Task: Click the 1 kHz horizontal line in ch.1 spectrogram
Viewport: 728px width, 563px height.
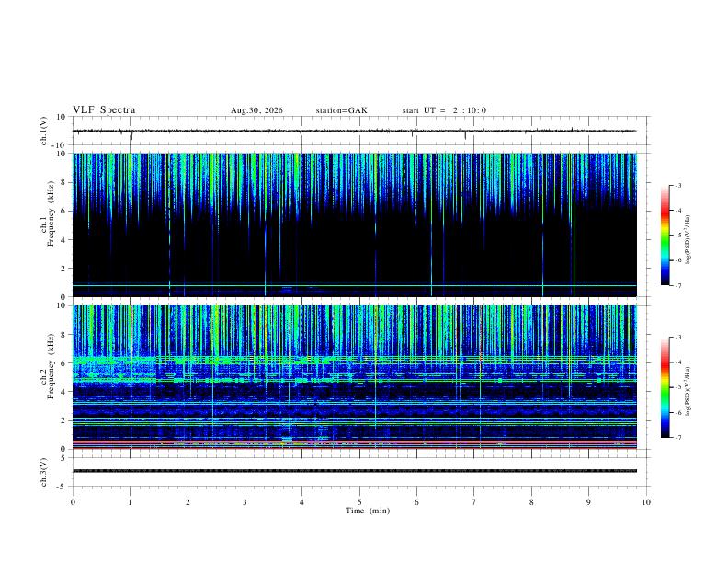Action: [x=354, y=282]
